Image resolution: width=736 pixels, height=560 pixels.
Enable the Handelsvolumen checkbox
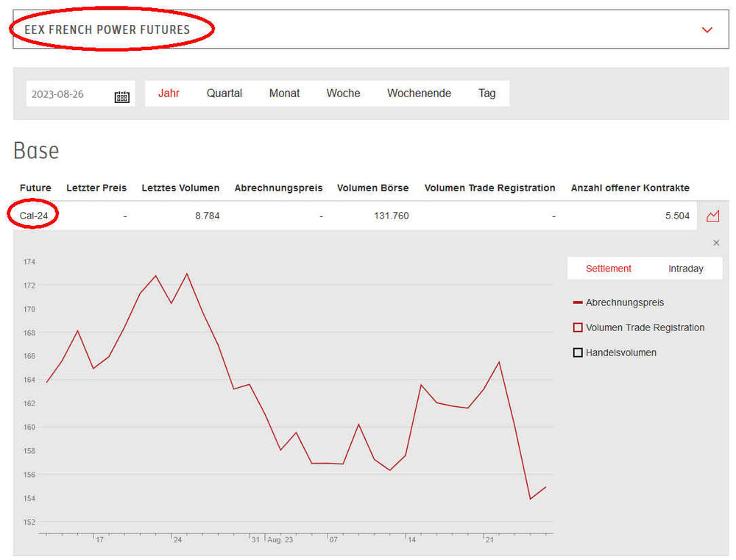(x=578, y=352)
